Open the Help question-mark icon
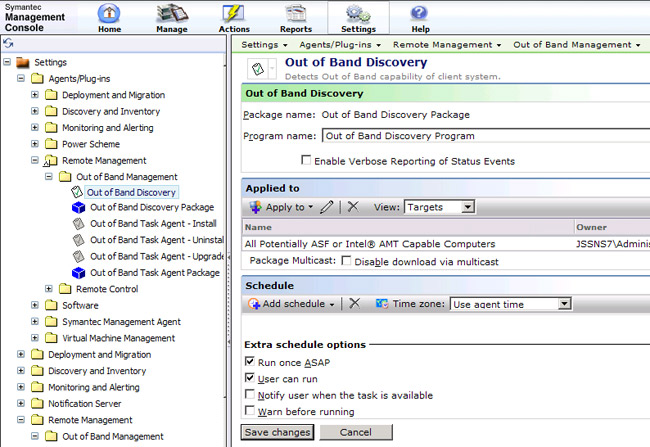650x447 pixels. 419,13
